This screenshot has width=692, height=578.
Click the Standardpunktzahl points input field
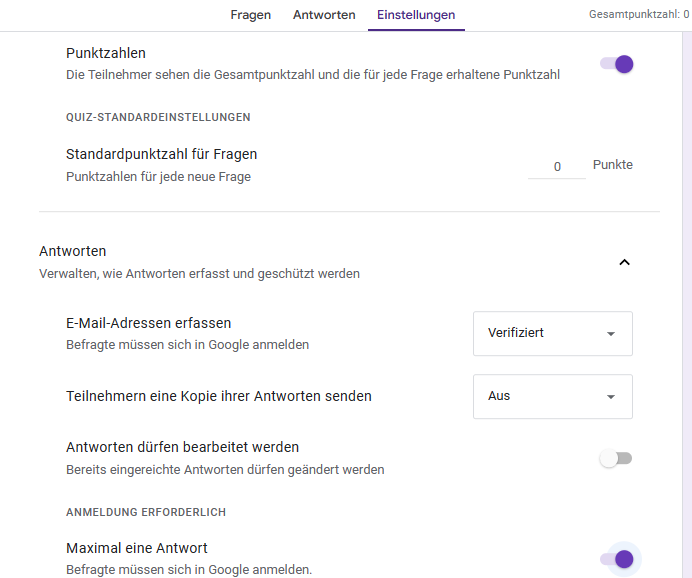(x=557, y=166)
